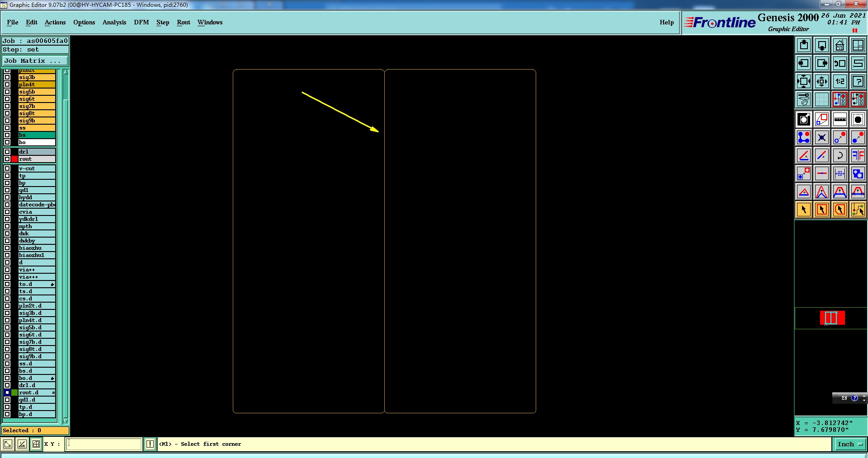Click the 1:2 zoom scale icon
Screen dimensions: 868x458
(x=840, y=81)
